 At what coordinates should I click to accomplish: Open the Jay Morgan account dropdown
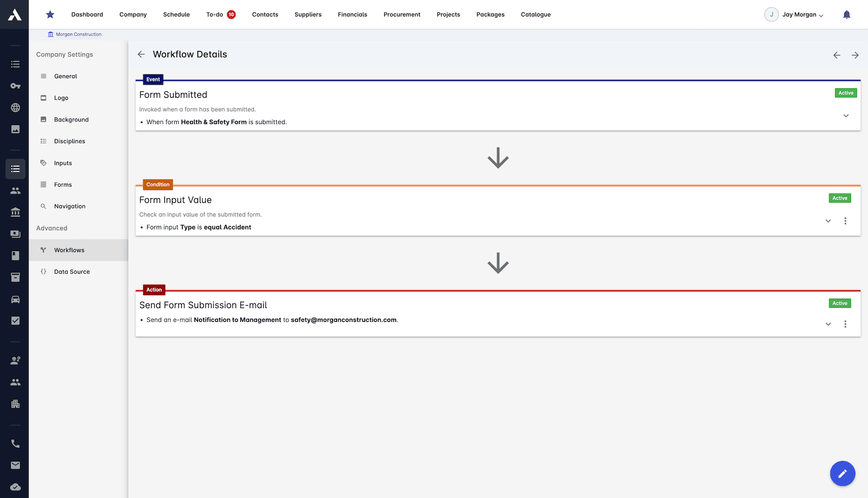799,15
